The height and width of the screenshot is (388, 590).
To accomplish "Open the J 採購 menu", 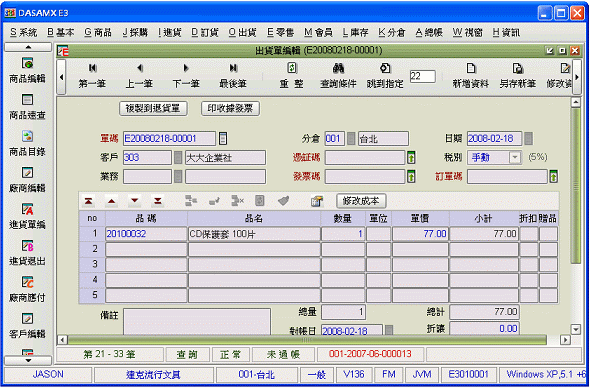I will (135, 33).
